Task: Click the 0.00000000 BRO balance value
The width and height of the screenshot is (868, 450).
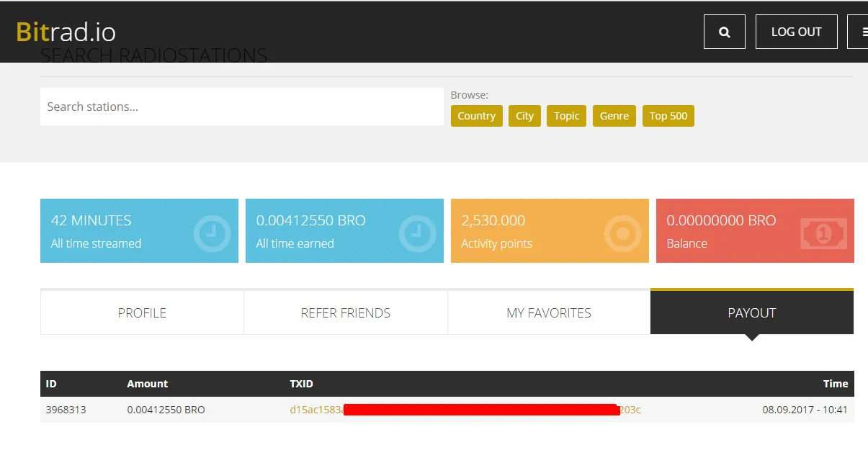Action: tap(721, 220)
